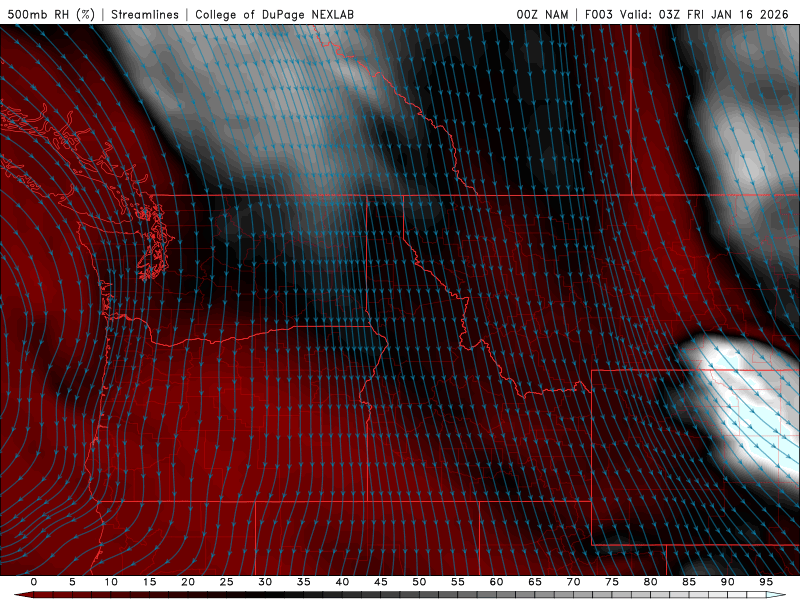Click the color scale value "95"
This screenshot has width=800, height=600.
point(766,582)
